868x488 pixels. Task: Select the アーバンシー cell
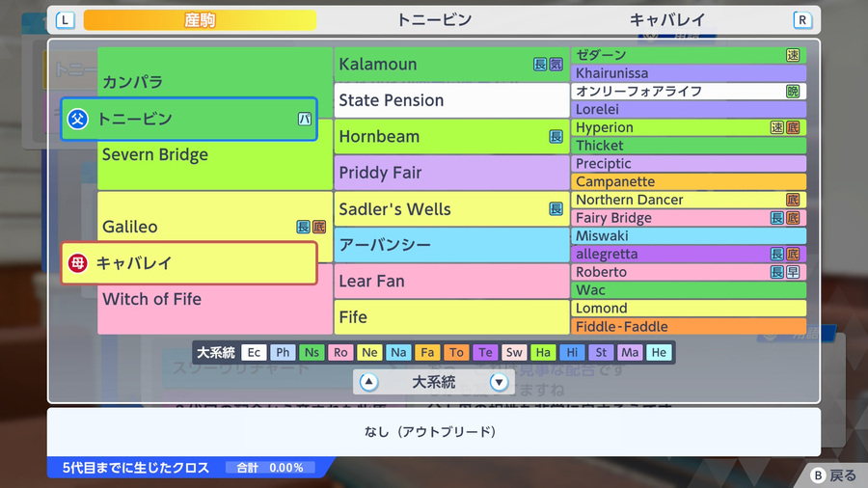click(451, 245)
